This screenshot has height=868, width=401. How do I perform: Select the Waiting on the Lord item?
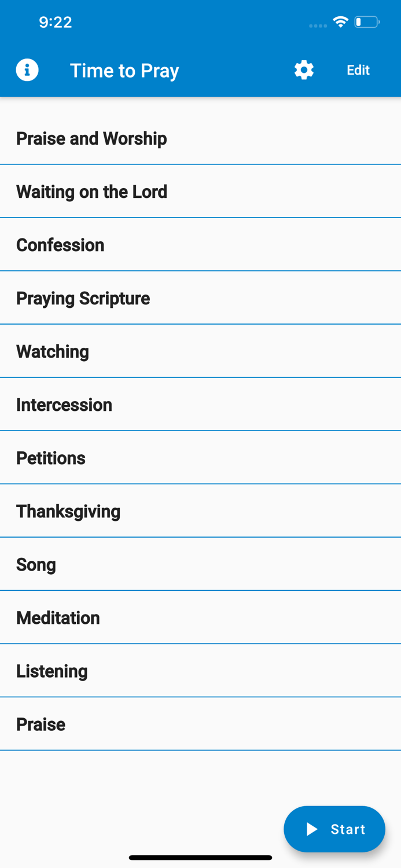[x=91, y=191]
